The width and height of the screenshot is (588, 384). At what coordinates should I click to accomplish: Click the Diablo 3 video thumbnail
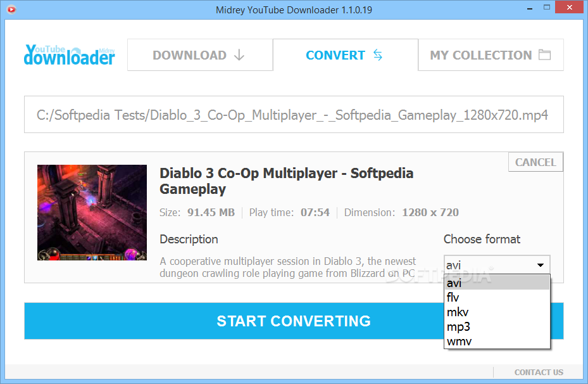92,212
